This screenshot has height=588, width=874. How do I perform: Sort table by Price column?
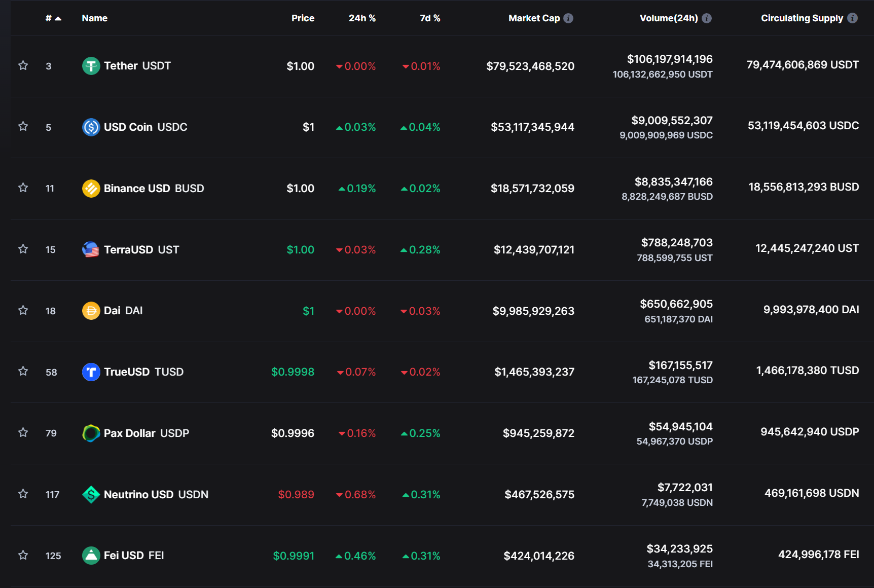(x=303, y=18)
